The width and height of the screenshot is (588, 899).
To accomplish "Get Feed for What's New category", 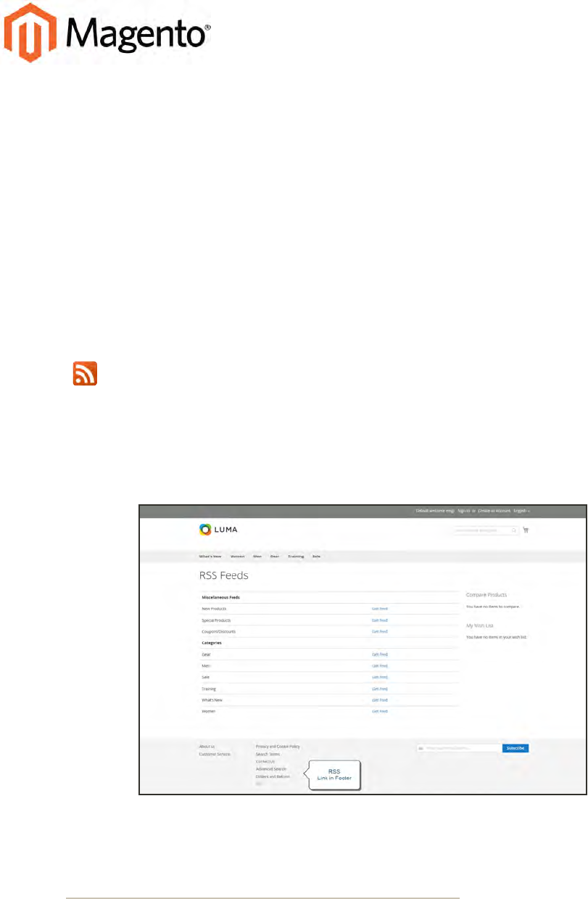I will tap(380, 700).
